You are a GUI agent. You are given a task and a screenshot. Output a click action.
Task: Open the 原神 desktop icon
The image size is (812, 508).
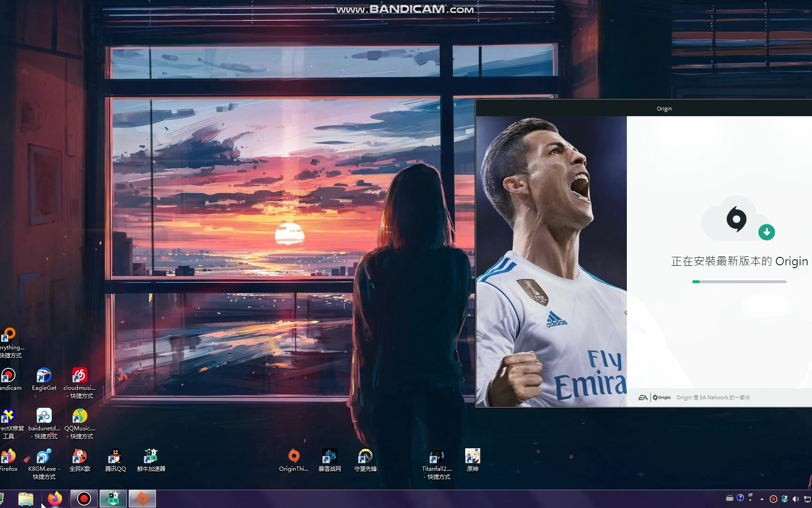click(x=472, y=460)
